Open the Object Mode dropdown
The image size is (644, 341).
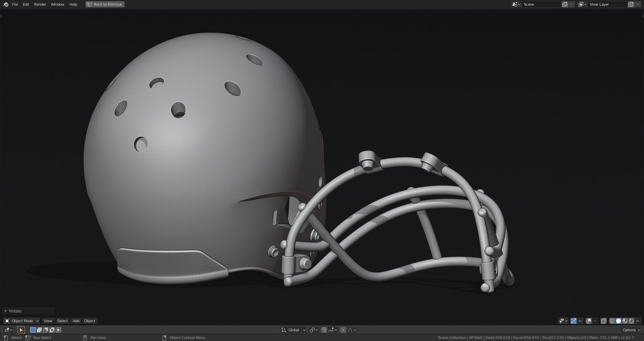[21, 321]
